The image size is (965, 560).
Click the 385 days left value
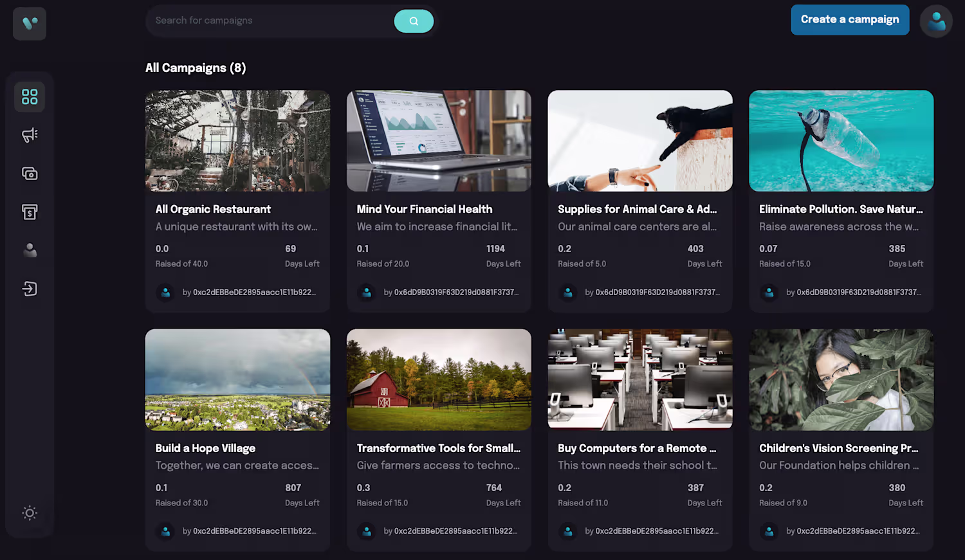[x=897, y=249]
